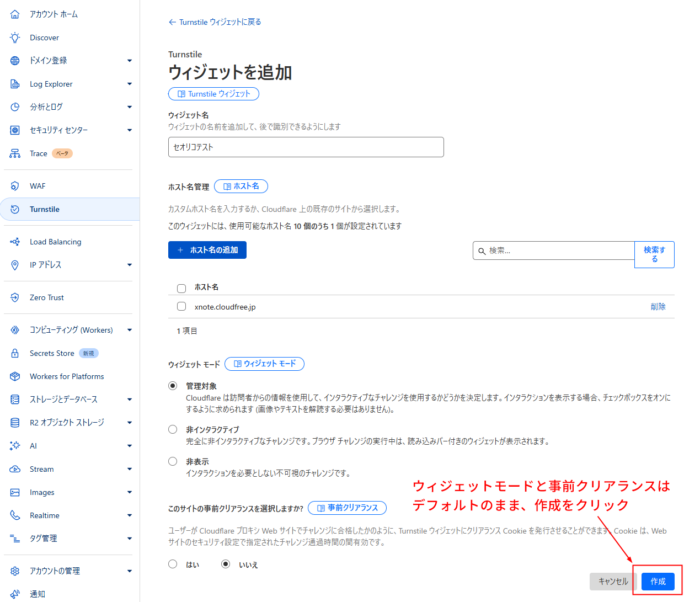Expand the ストレージとデータベース submenu arrow
Image resolution: width=700 pixels, height=602 pixels.
pyautogui.click(x=130, y=399)
